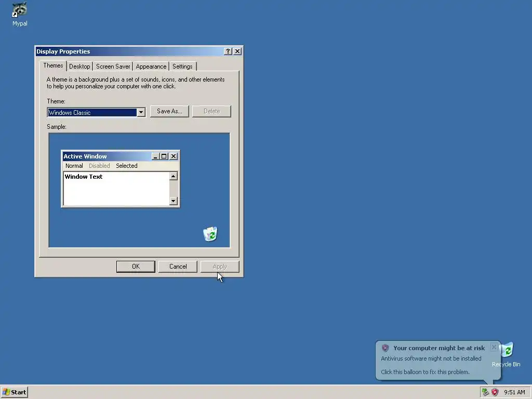Screen dimensions: 532x399
Task: Close the Display Properties dialog
Action: click(x=237, y=51)
